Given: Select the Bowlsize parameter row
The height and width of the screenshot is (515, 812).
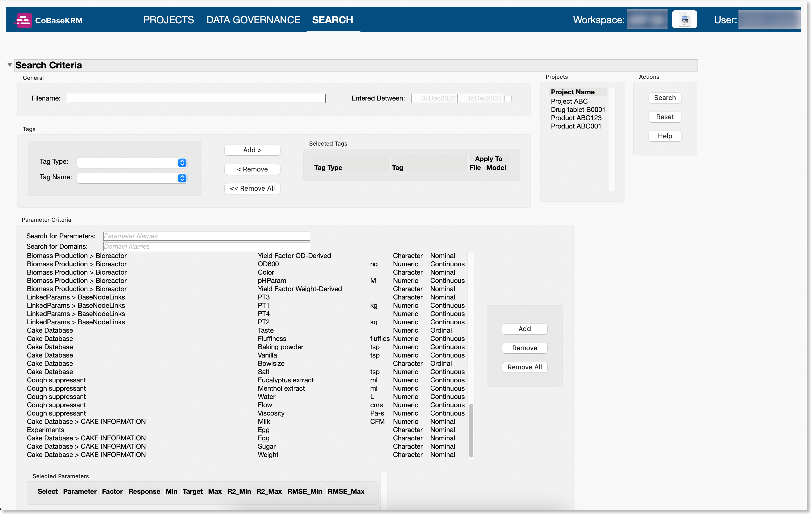Looking at the screenshot, I should (x=246, y=363).
